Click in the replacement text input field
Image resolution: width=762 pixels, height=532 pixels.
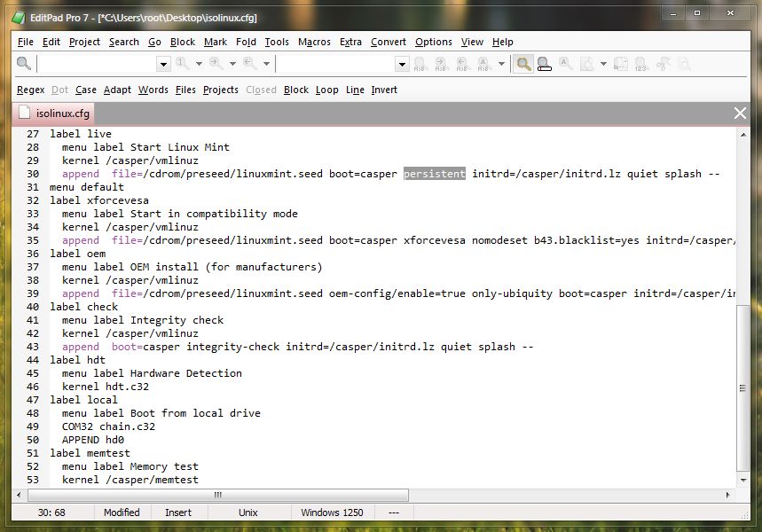335,64
